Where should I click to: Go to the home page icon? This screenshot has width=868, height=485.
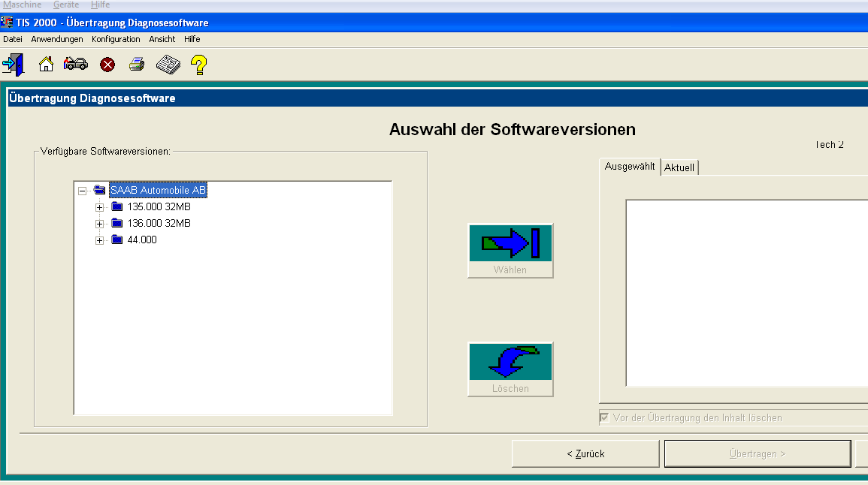click(46, 64)
